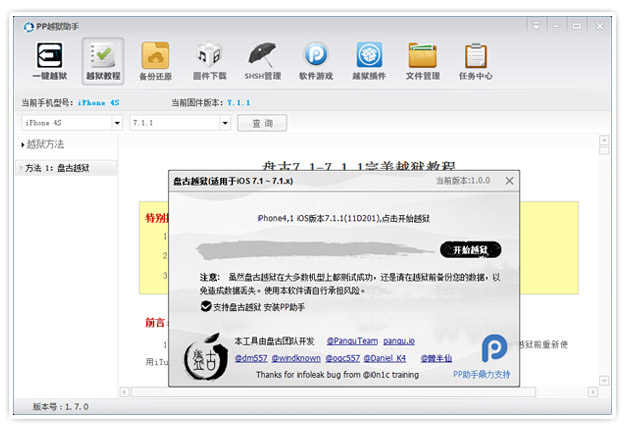The width and height of the screenshot is (630, 430).
Task: Click the horizontal scrollbar right arrow
Action: click(592, 392)
